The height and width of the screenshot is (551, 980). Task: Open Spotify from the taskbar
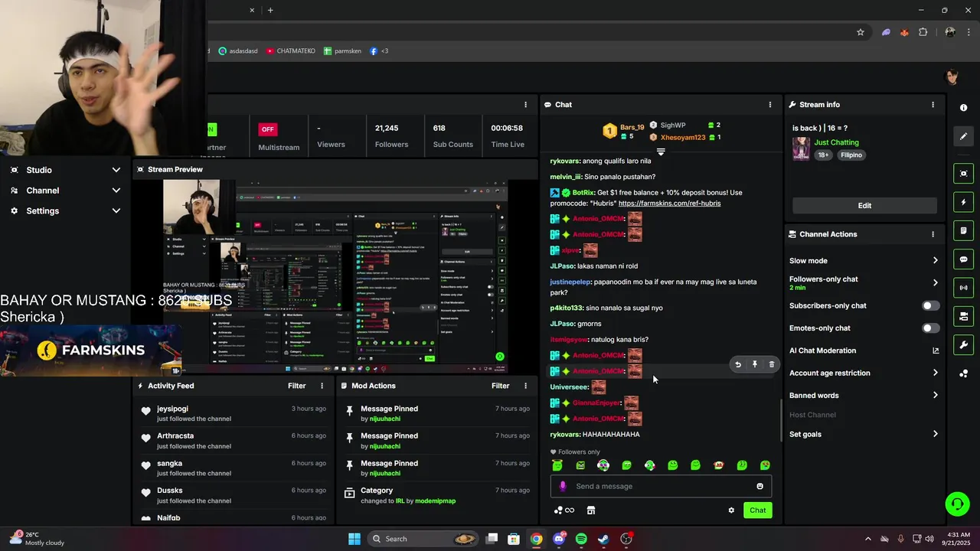point(581,539)
